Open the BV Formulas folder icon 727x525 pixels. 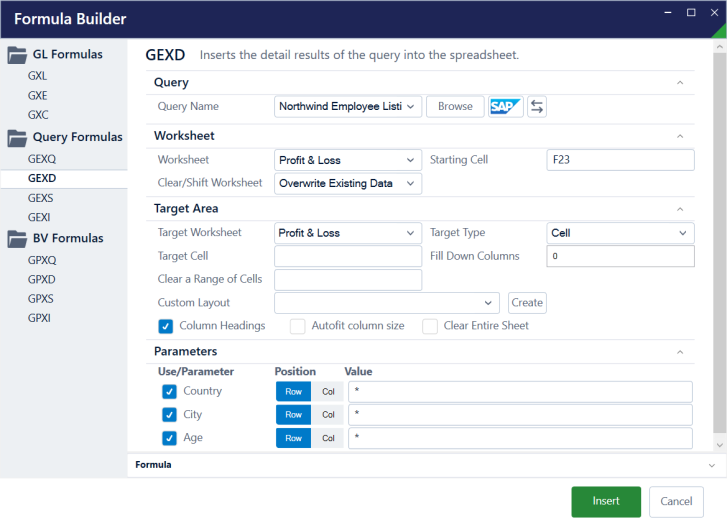pos(18,238)
